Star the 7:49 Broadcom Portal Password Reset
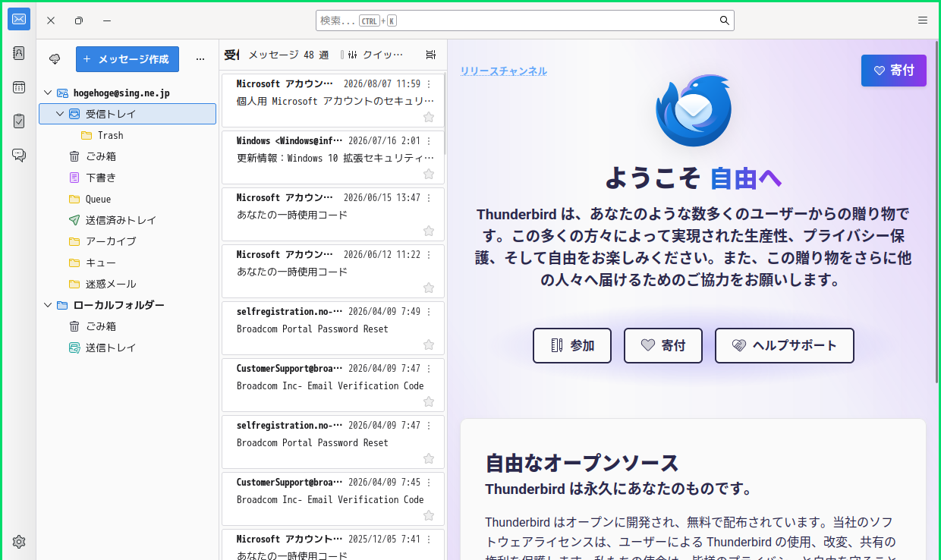Screen dimensions: 941x560 coord(429,344)
